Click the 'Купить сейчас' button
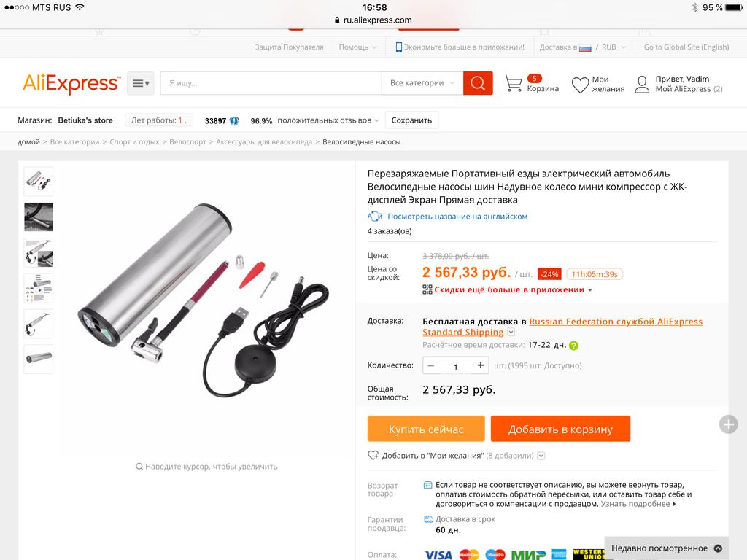 pyautogui.click(x=426, y=429)
